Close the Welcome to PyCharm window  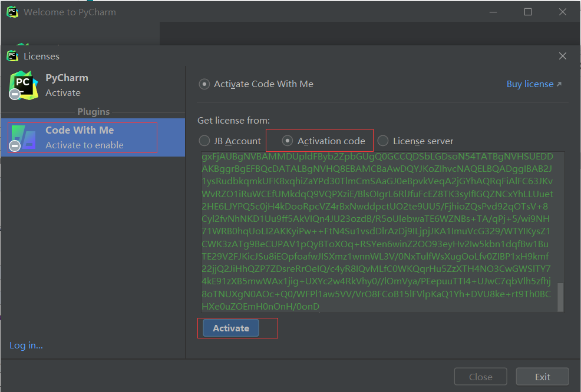(x=563, y=12)
